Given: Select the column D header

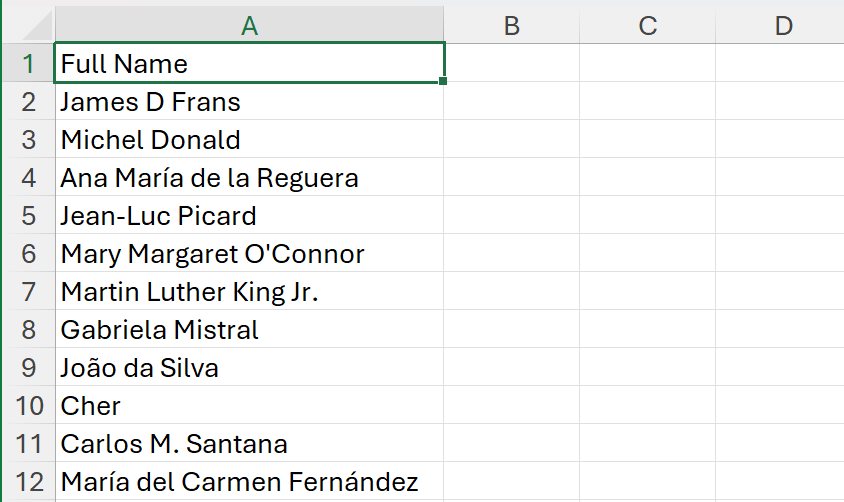Looking at the screenshot, I should pos(783,26).
